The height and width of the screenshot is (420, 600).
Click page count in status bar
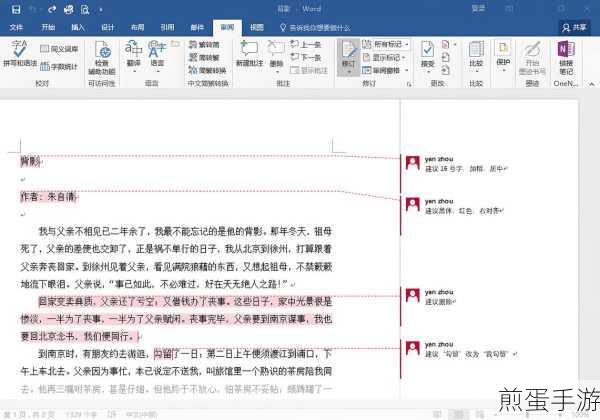tap(29, 414)
